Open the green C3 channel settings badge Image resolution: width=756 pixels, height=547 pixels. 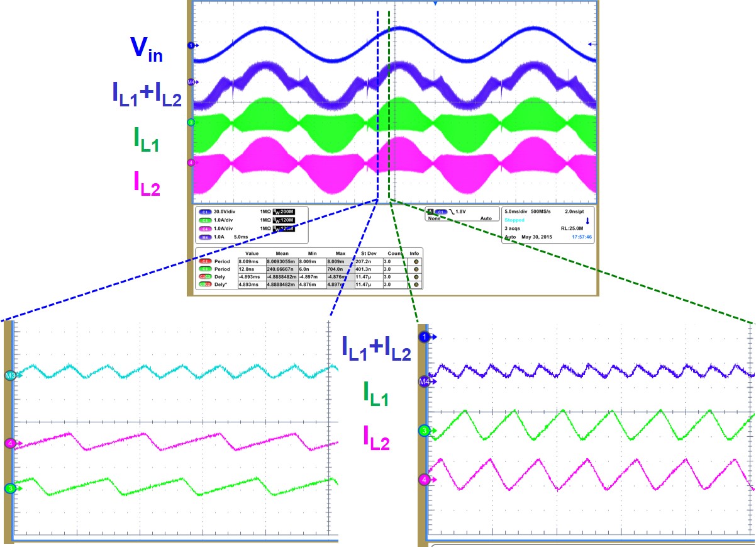point(204,220)
